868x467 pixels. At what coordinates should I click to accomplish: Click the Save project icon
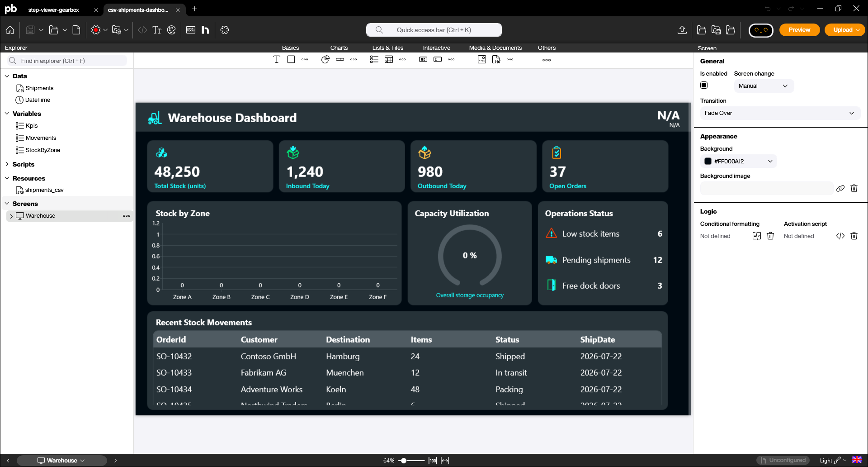(30, 30)
